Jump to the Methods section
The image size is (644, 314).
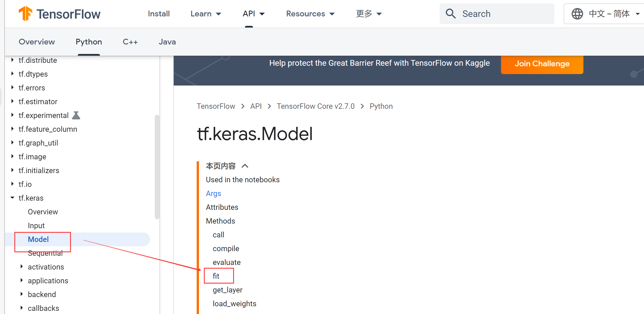coord(221,221)
